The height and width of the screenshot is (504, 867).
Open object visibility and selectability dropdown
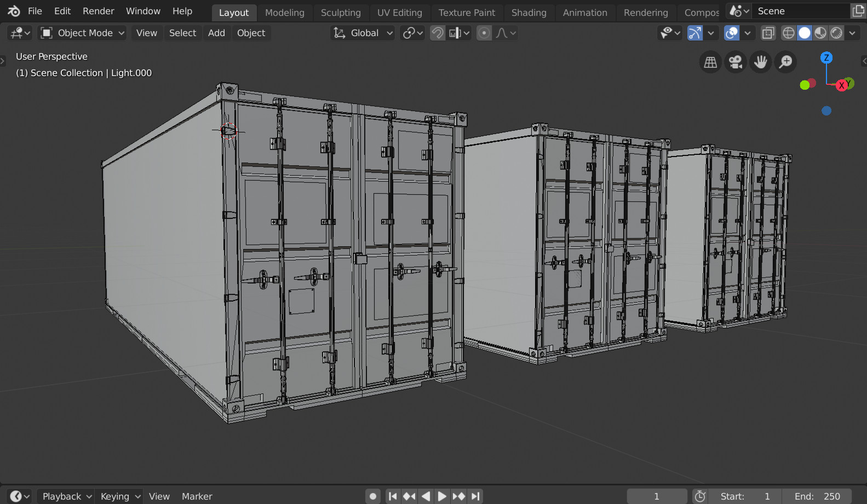click(670, 33)
